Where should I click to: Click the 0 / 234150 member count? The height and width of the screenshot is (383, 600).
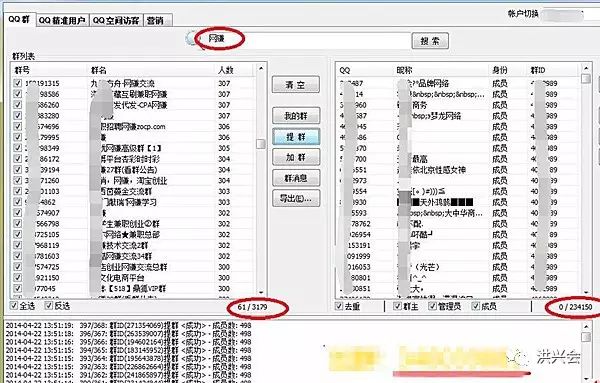pyautogui.click(x=575, y=306)
